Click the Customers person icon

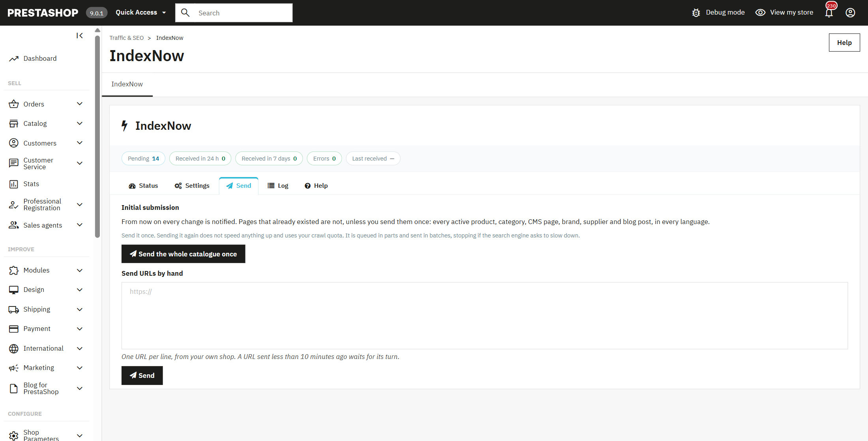tap(14, 143)
